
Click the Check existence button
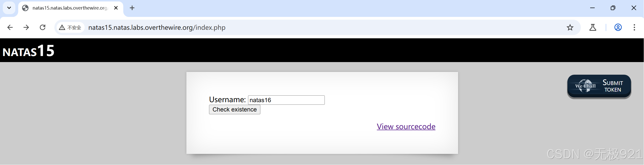[x=235, y=109]
